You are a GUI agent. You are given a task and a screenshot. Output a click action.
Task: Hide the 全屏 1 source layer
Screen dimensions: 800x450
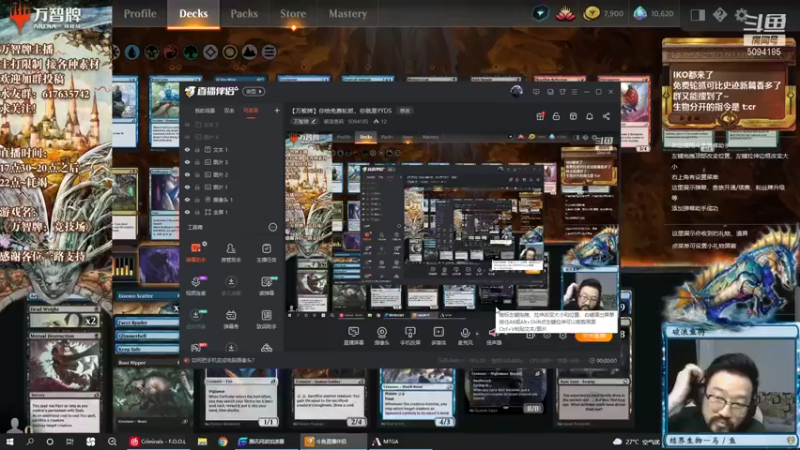[x=187, y=212]
